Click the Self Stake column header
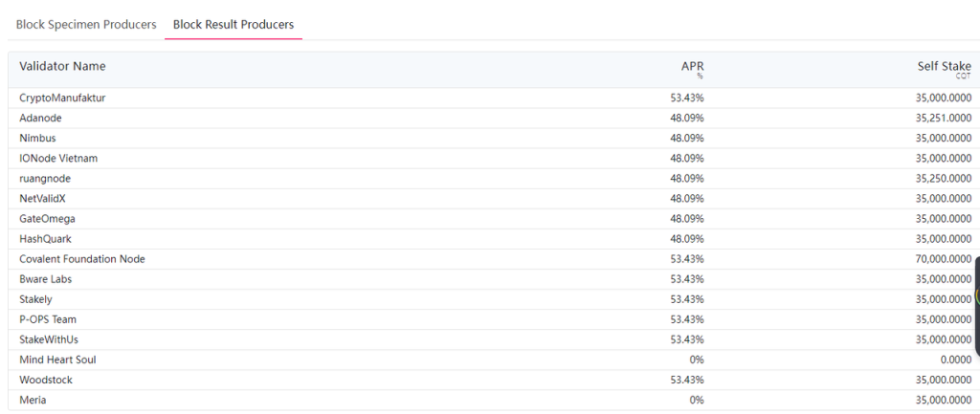 pyautogui.click(x=944, y=66)
